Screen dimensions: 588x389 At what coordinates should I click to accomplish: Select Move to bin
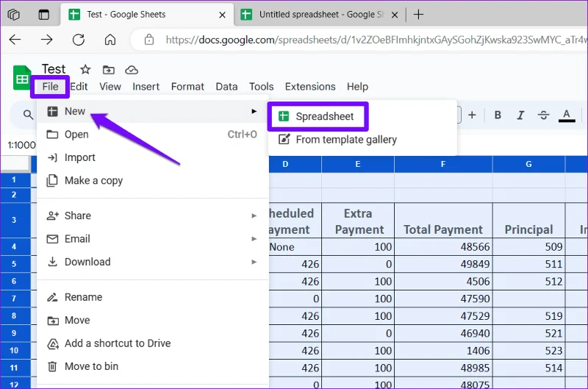coord(153,366)
